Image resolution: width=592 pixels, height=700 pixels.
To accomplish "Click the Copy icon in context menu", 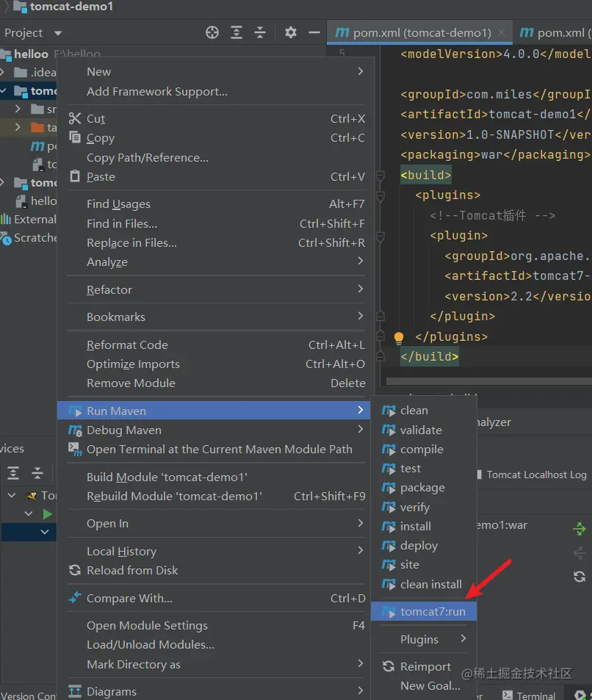I will click(75, 137).
